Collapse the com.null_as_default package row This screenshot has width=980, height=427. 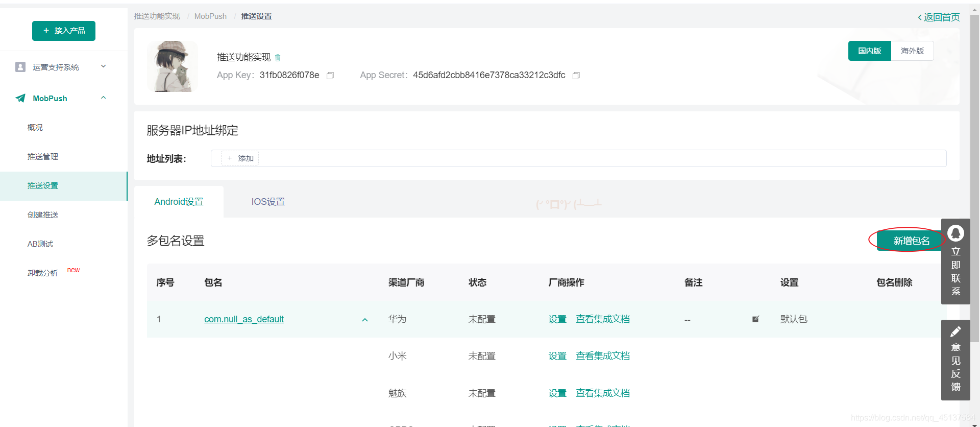[x=365, y=320]
